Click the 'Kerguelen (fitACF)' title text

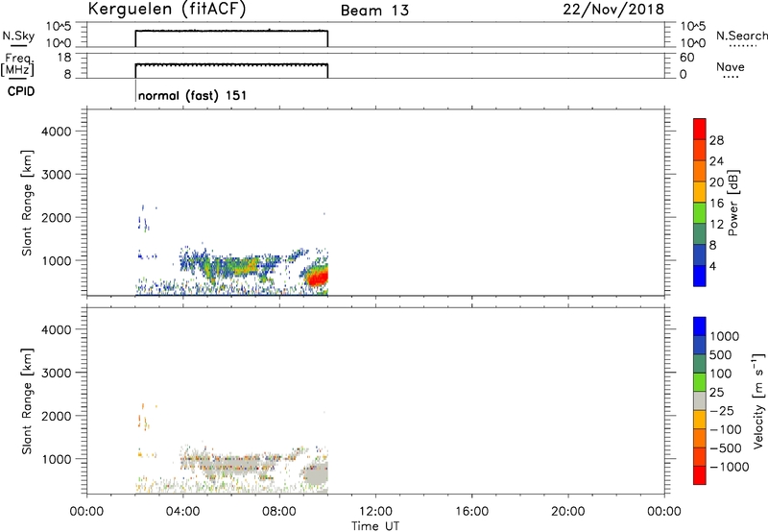coord(166,10)
